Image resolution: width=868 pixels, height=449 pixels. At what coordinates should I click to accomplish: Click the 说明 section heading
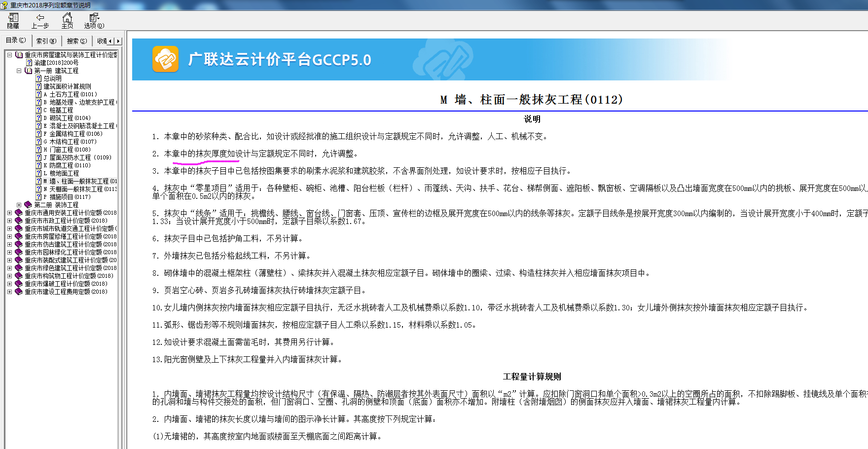click(x=532, y=119)
